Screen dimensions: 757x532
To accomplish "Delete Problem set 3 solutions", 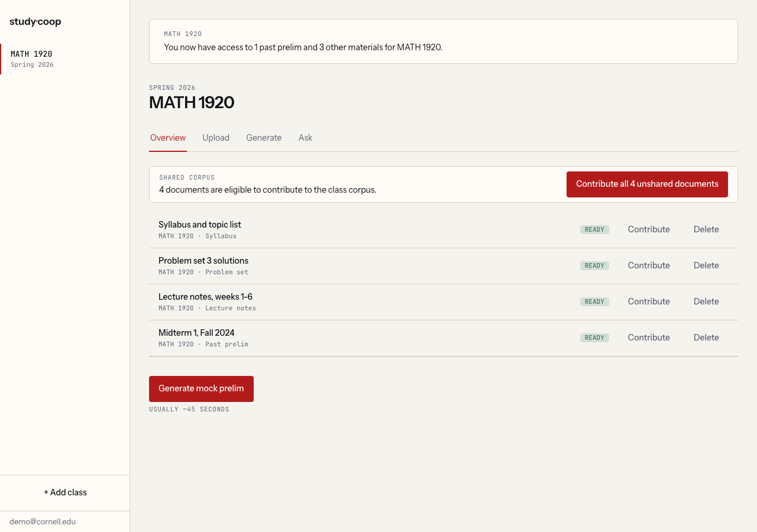I will pyautogui.click(x=706, y=265).
